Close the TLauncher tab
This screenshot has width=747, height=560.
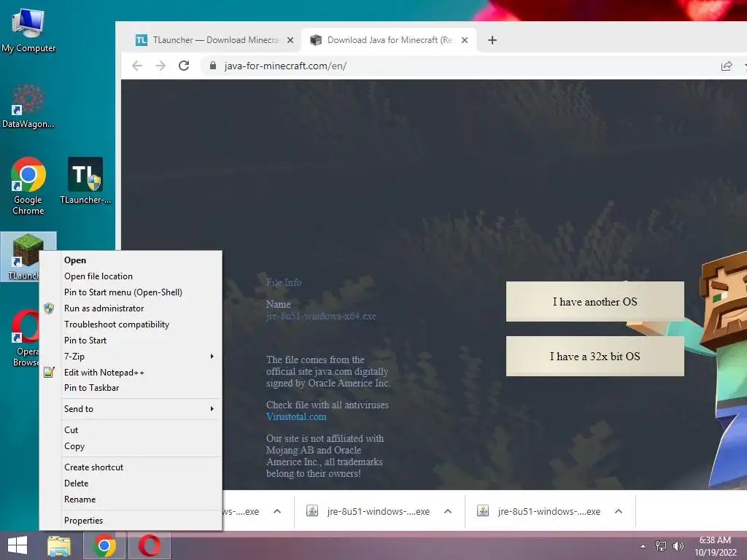pyautogui.click(x=290, y=40)
